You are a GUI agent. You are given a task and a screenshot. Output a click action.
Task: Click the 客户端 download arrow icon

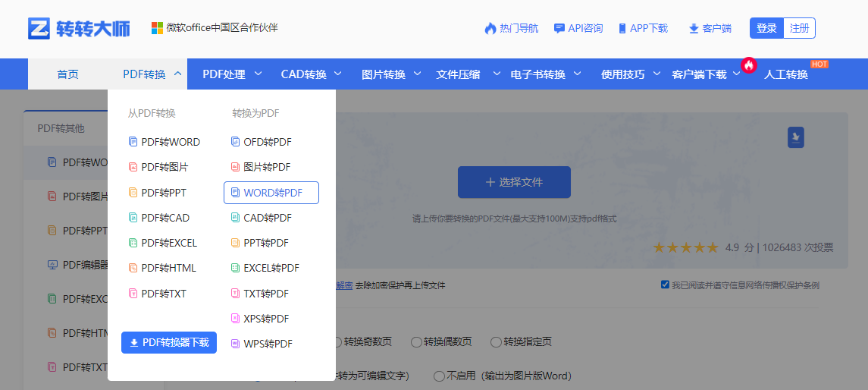tap(693, 29)
